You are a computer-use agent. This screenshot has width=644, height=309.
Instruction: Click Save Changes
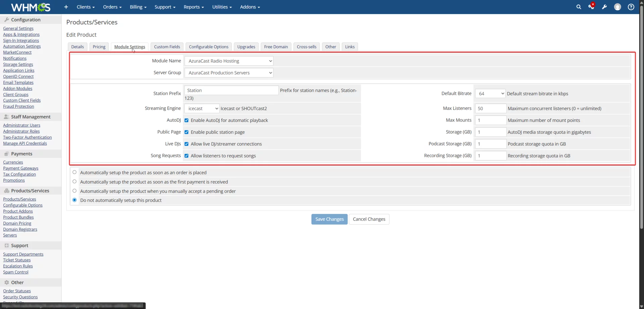[329, 219]
